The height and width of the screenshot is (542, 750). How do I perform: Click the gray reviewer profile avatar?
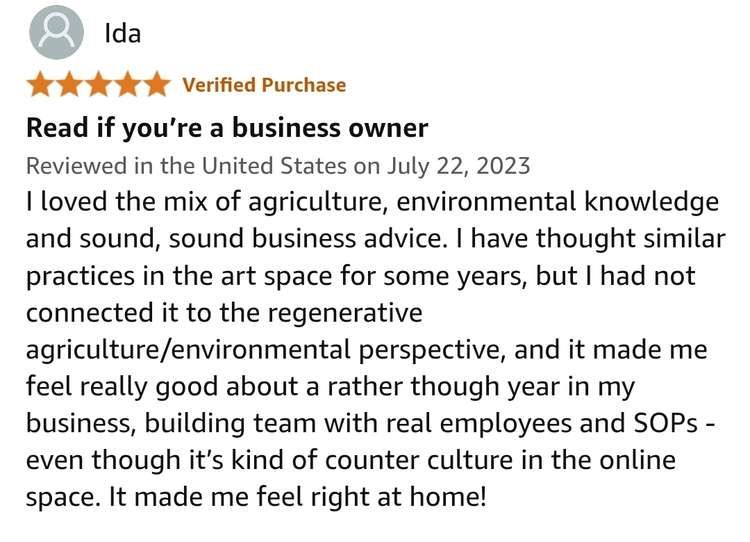click(x=56, y=32)
